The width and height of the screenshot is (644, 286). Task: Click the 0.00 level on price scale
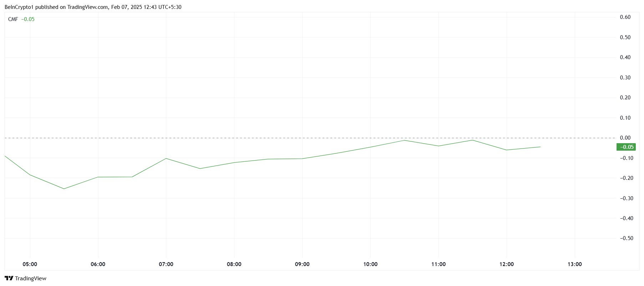point(625,138)
